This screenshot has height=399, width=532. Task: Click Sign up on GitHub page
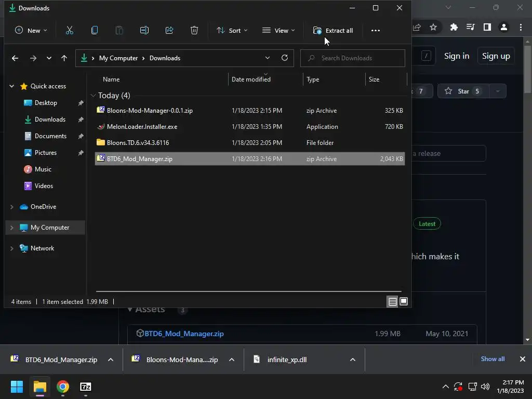[x=496, y=56]
